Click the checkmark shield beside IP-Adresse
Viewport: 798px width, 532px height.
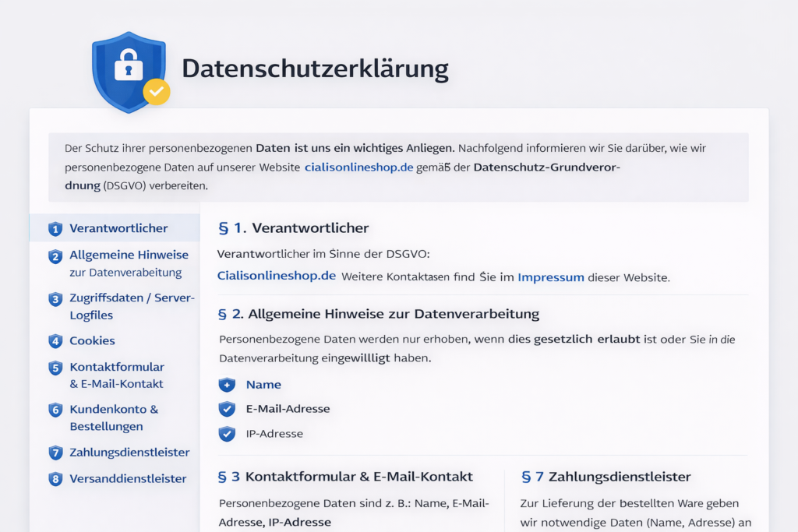227,434
